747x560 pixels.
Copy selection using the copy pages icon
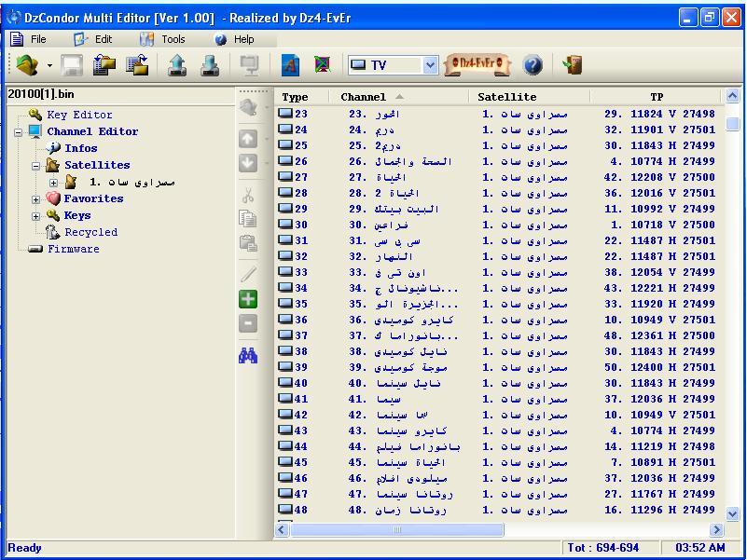248,219
